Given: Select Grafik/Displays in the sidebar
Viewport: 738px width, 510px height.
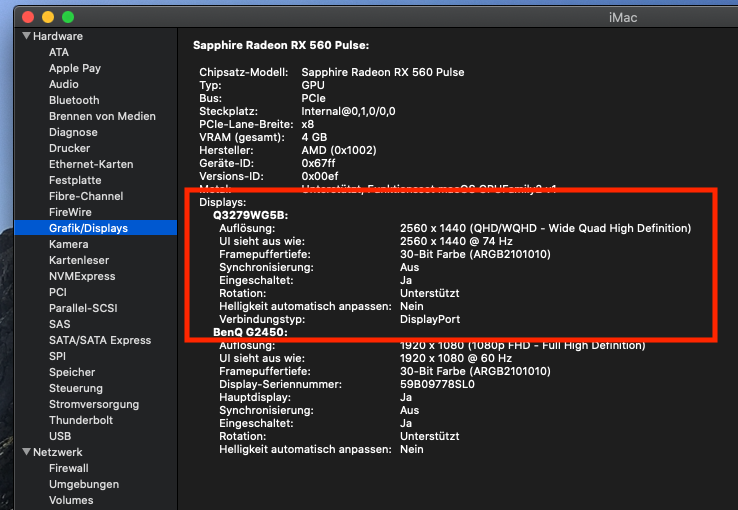Looking at the screenshot, I should tap(88, 228).
